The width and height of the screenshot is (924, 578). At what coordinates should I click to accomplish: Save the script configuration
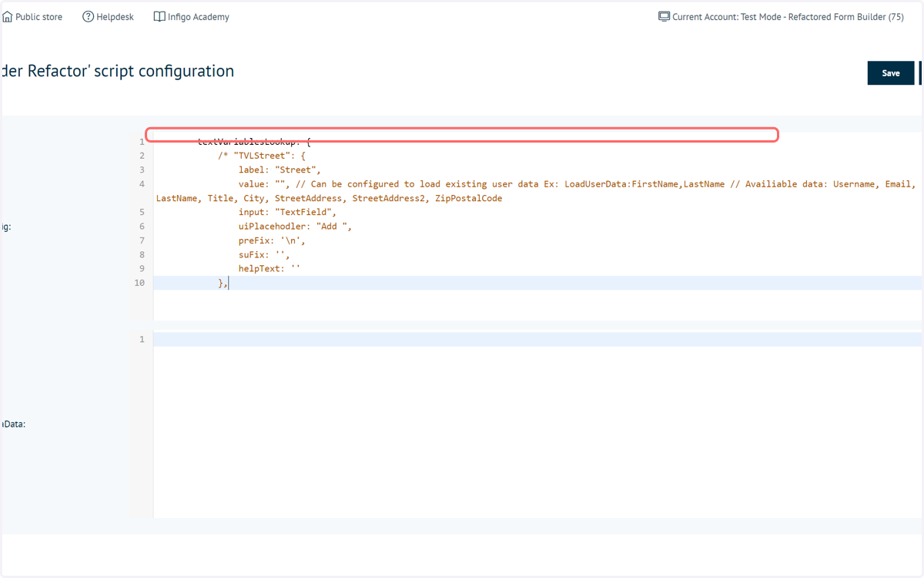(x=891, y=73)
